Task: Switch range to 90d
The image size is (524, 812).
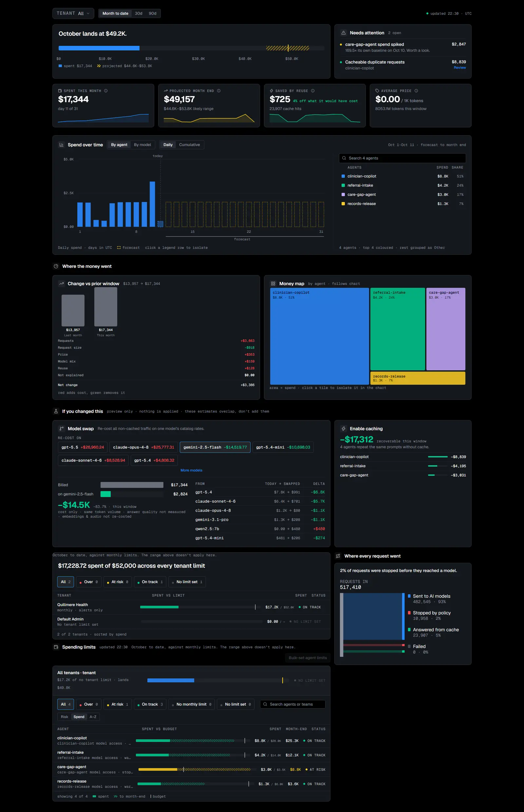Action: (x=152, y=13)
